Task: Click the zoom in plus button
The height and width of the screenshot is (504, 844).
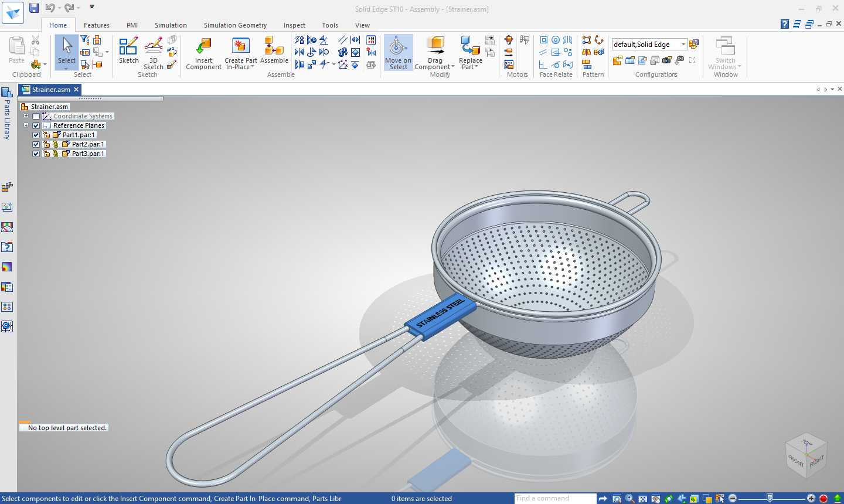Action: pyautogui.click(x=811, y=499)
